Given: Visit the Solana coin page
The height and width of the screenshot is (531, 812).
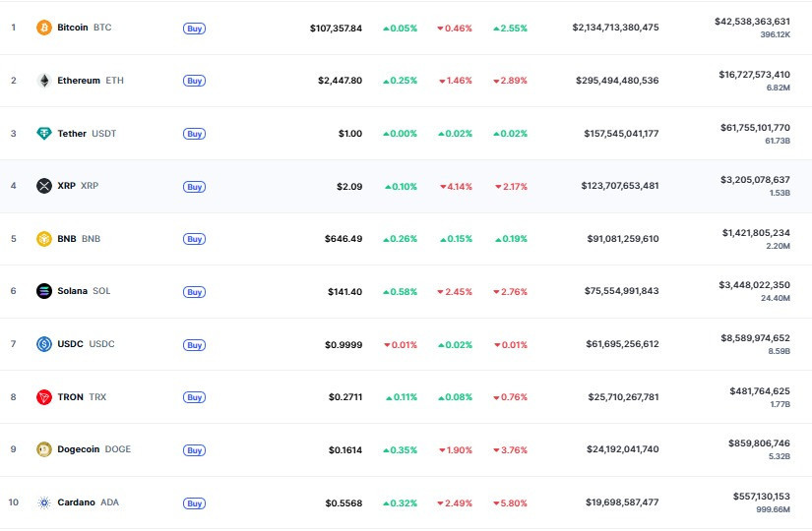Looking at the screenshot, I should tap(73, 291).
